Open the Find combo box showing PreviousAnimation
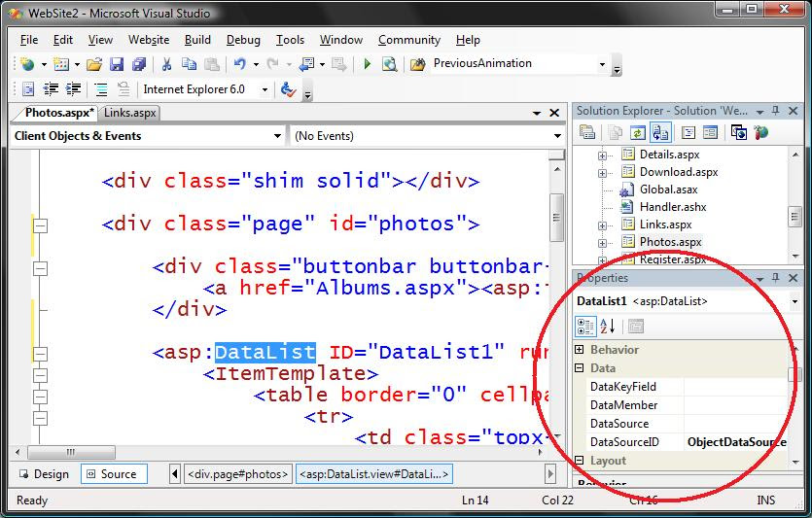 point(602,64)
